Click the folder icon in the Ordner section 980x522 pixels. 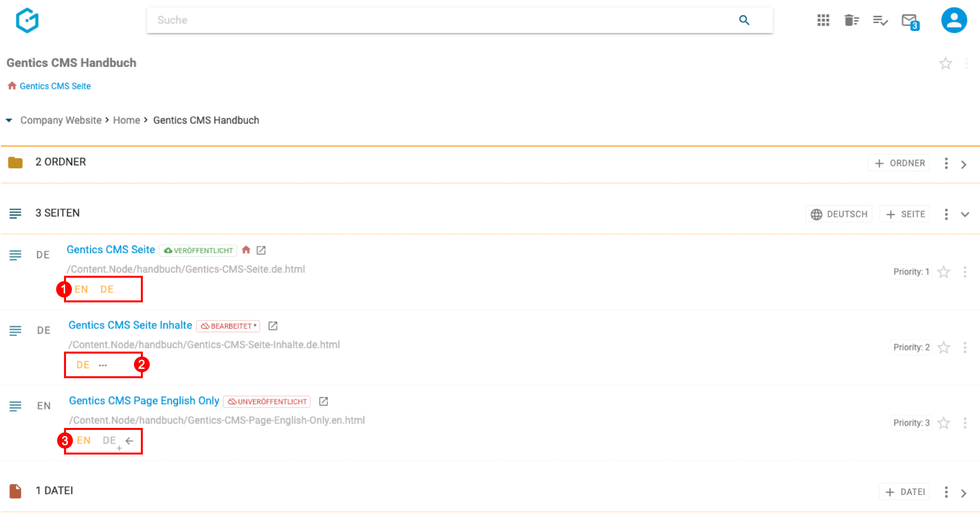(x=15, y=163)
